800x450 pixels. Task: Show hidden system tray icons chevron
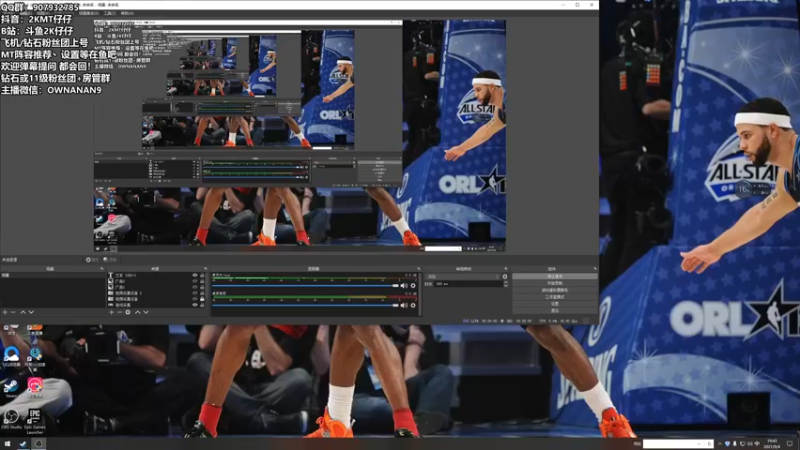pyautogui.click(x=720, y=444)
